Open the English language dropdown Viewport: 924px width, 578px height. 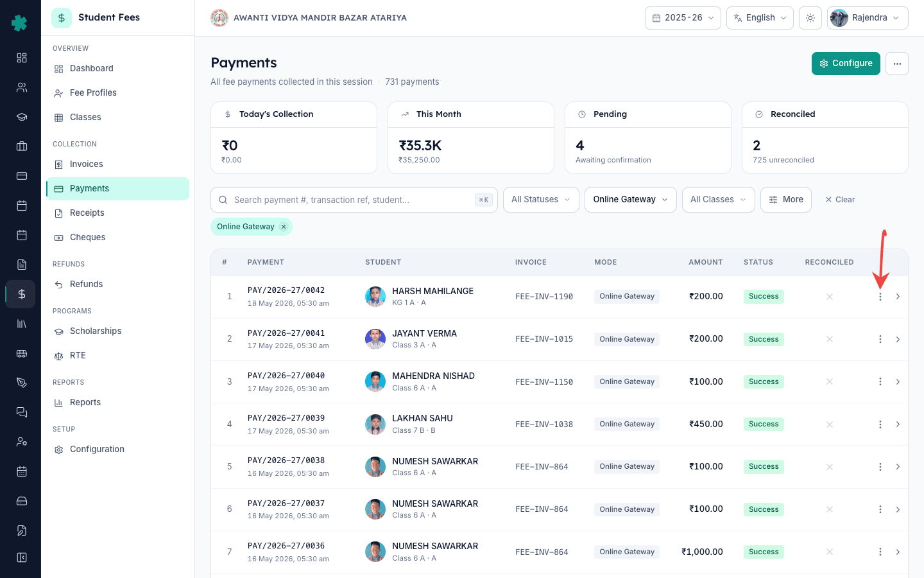pyautogui.click(x=760, y=18)
